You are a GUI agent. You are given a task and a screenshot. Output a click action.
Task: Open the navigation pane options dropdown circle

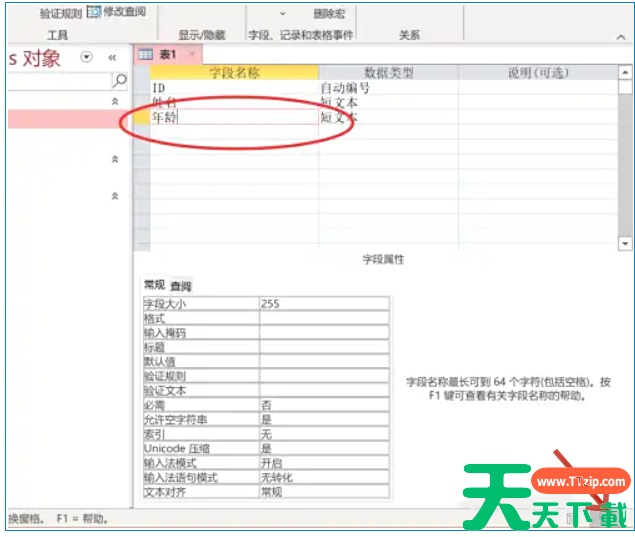pos(86,57)
